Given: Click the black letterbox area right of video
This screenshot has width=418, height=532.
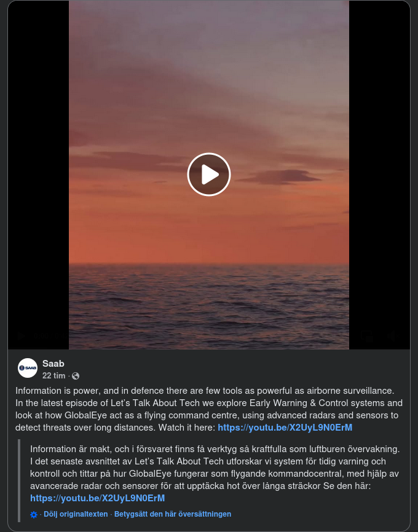Looking at the screenshot, I should tap(379, 170).
